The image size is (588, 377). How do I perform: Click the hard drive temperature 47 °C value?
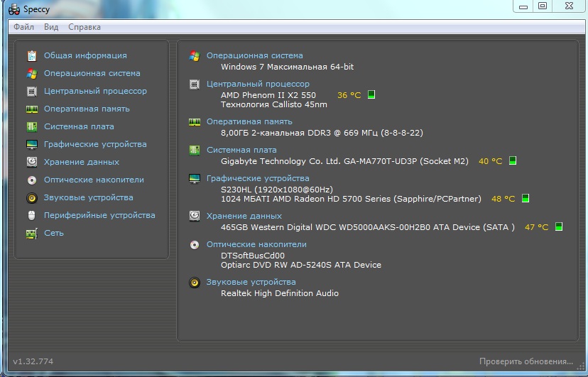pyautogui.click(x=537, y=227)
